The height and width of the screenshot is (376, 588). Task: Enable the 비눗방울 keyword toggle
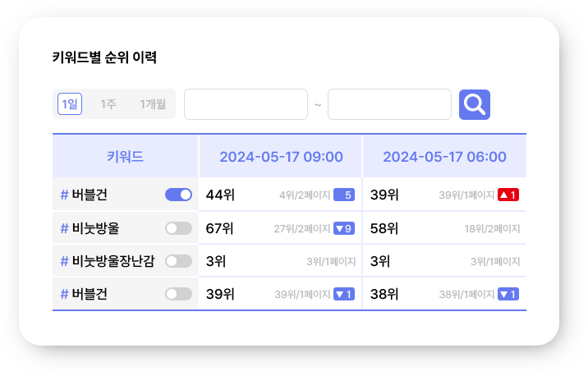click(178, 228)
